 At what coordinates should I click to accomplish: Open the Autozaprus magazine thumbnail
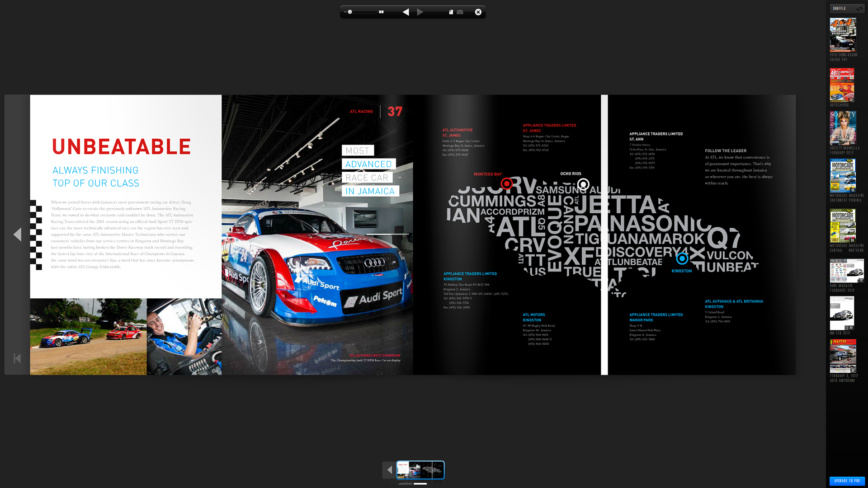(842, 85)
